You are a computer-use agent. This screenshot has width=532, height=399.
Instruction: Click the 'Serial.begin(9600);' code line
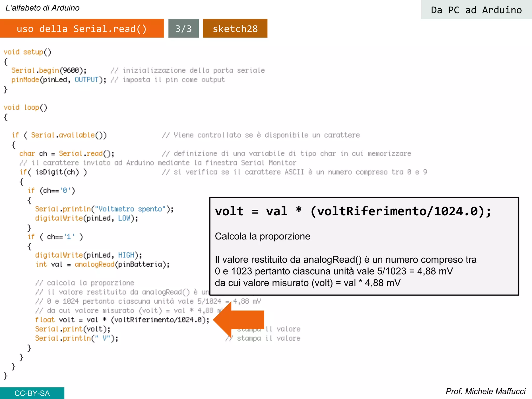coord(49,70)
